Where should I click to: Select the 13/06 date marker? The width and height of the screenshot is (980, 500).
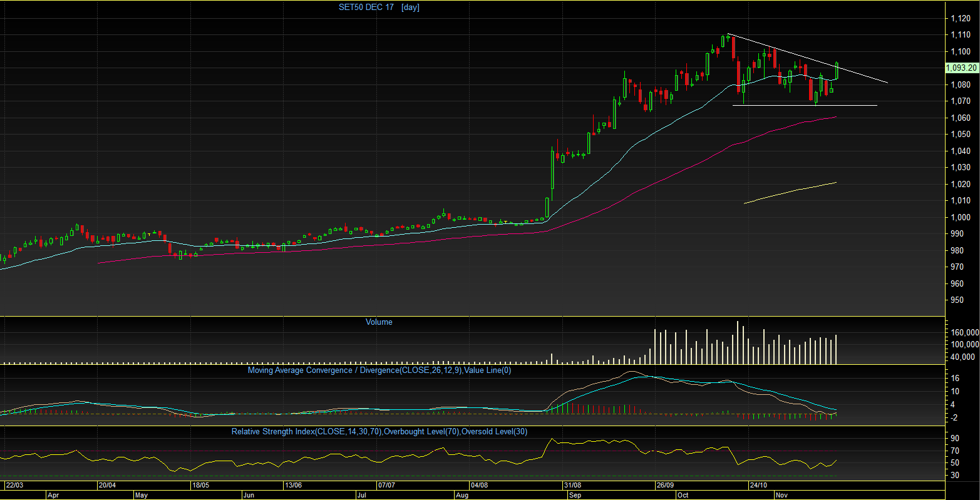294,485
